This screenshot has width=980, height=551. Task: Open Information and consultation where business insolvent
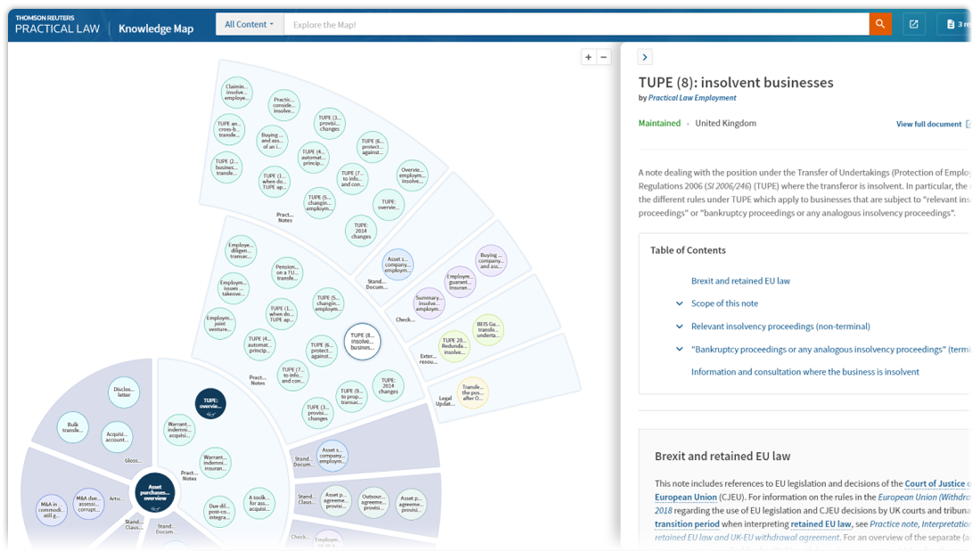click(x=804, y=372)
